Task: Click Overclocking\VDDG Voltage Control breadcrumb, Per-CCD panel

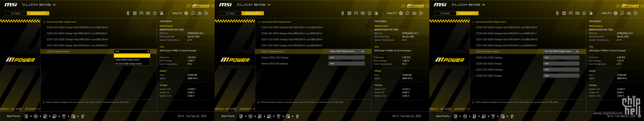Action: tap(491, 22)
